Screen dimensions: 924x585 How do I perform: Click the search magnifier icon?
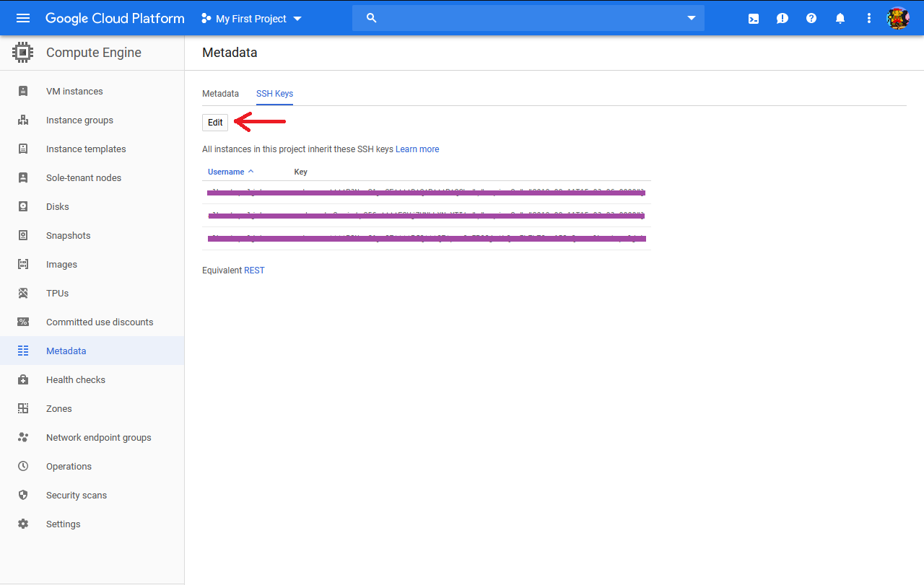coord(372,18)
